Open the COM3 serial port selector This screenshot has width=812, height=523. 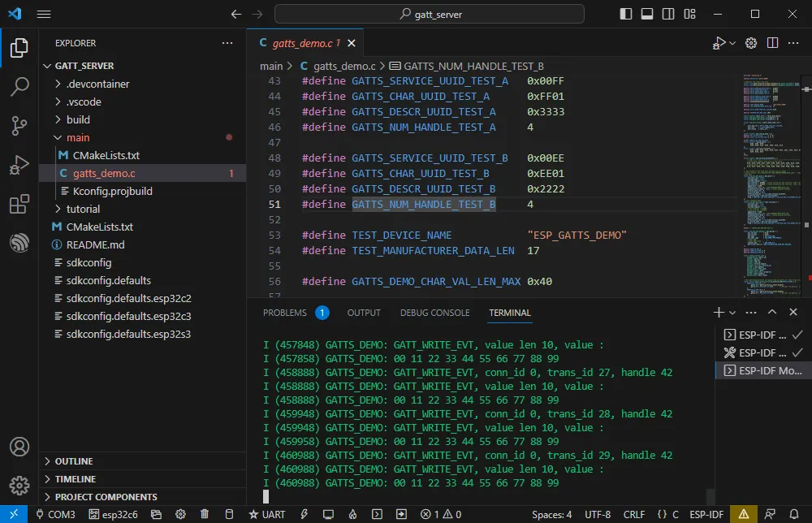click(55, 514)
